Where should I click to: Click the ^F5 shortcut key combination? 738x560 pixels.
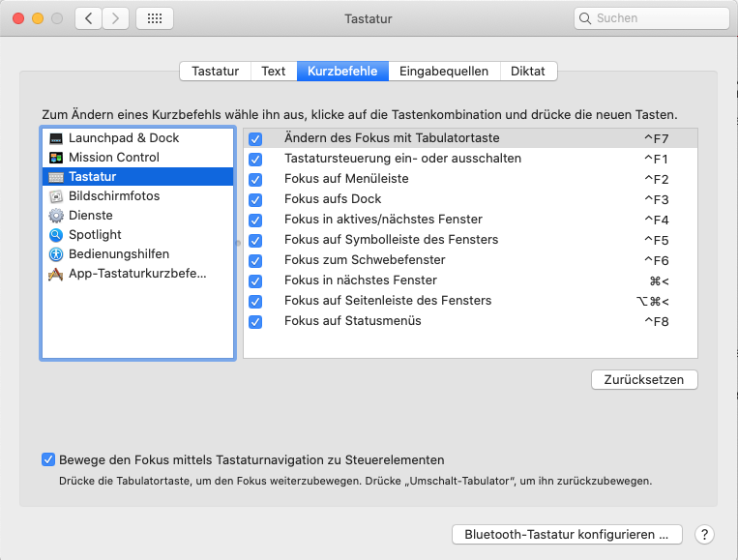(657, 241)
